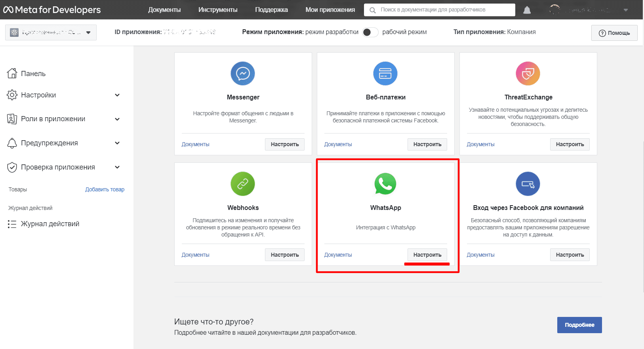644x349 pixels.
Task: Open Журнал действий in the sidebar
Action: tap(50, 224)
